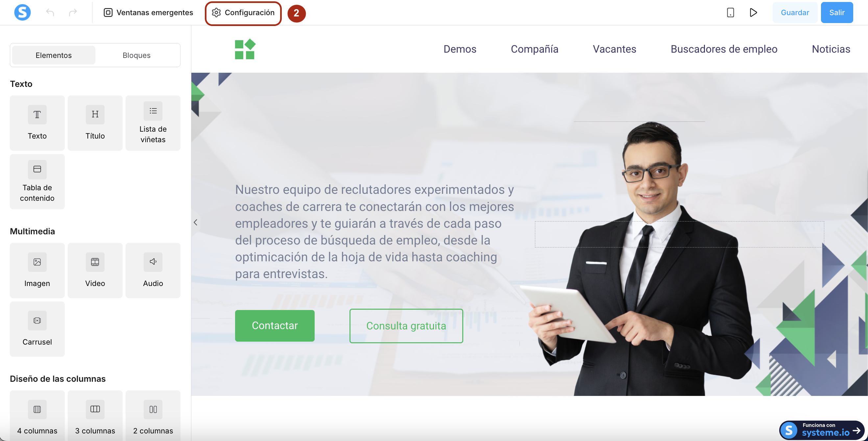The height and width of the screenshot is (441, 868).
Task: Switch to the Bloques tab
Action: (136, 55)
